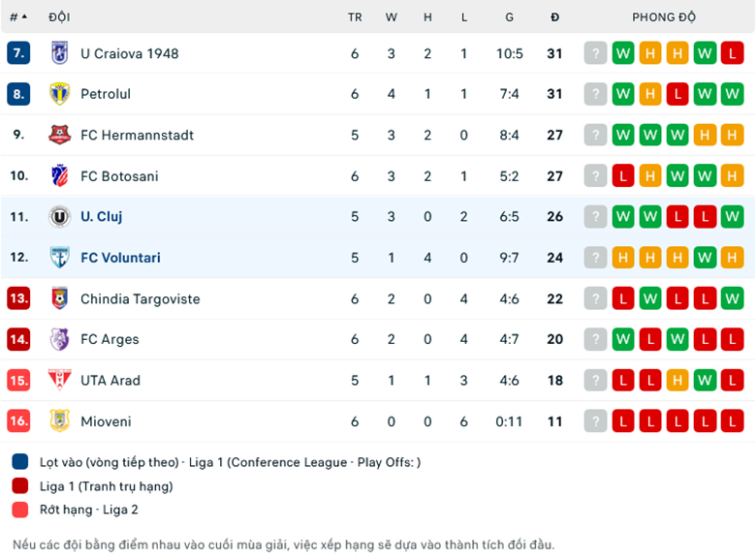Click the PHONG ĐỘ form column header
This screenshot has height=560, width=756.
pyautogui.click(x=664, y=17)
